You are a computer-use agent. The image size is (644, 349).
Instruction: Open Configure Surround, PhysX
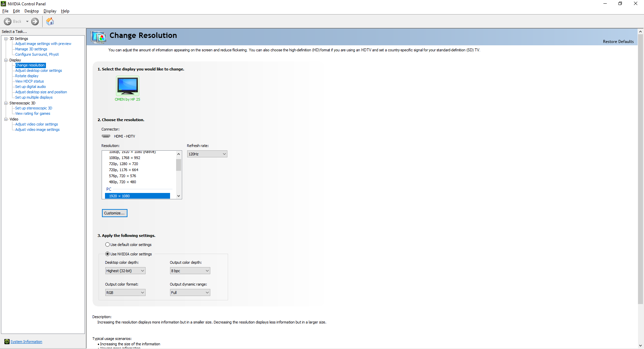[37, 54]
